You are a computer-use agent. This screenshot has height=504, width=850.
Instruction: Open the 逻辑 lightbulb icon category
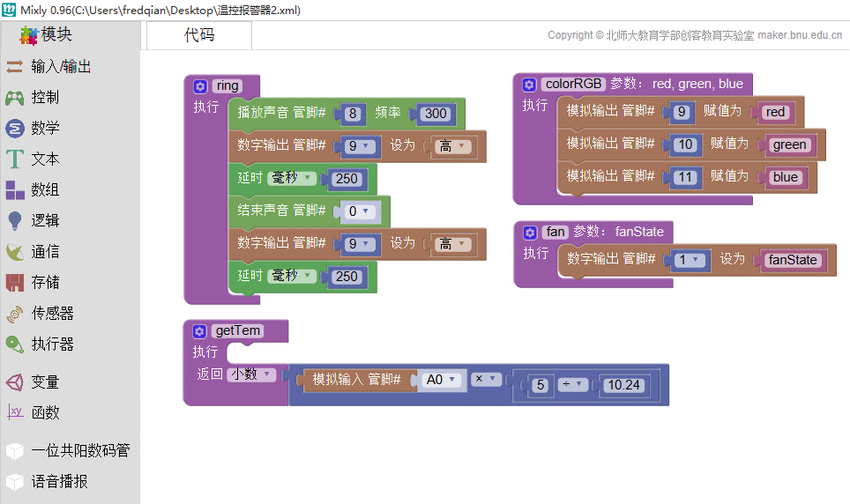click(x=15, y=220)
